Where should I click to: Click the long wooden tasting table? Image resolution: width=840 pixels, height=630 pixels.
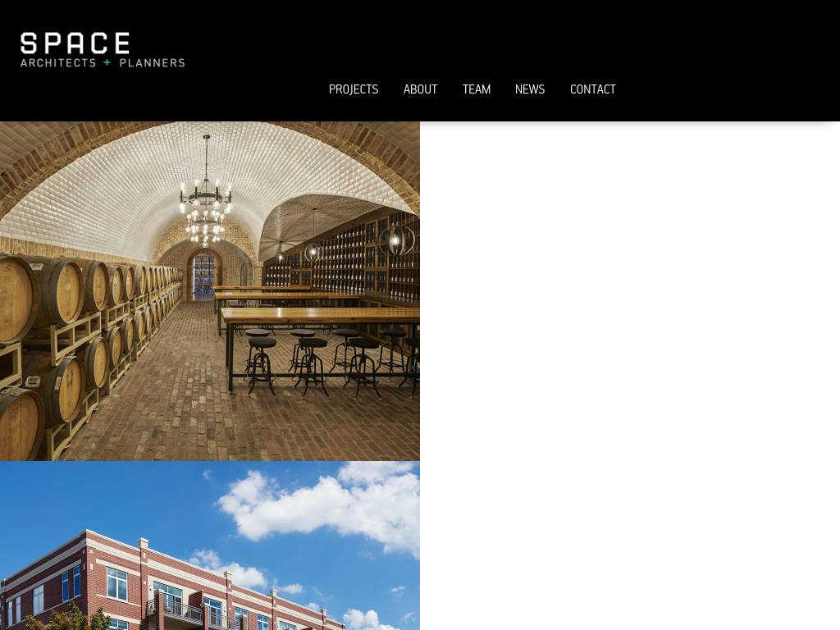tap(320, 315)
